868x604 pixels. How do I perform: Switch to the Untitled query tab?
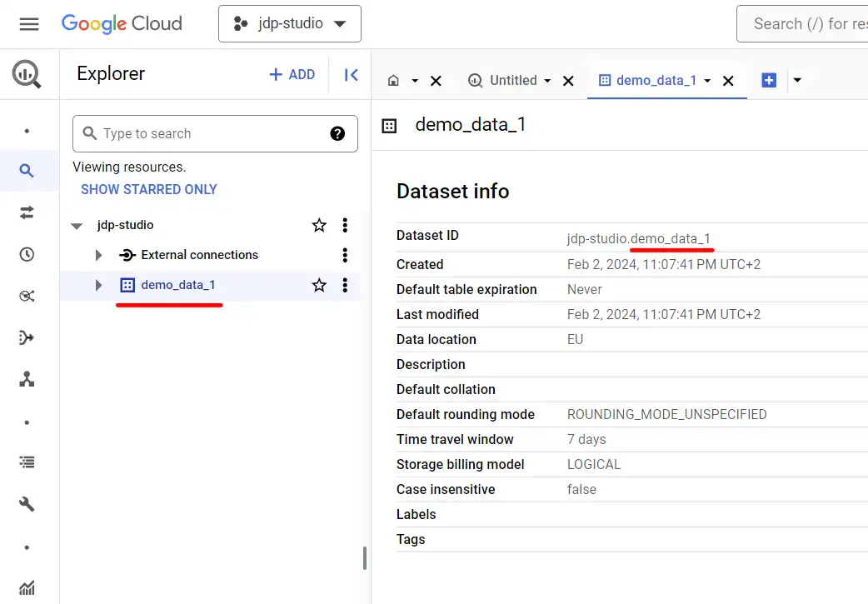502,81
